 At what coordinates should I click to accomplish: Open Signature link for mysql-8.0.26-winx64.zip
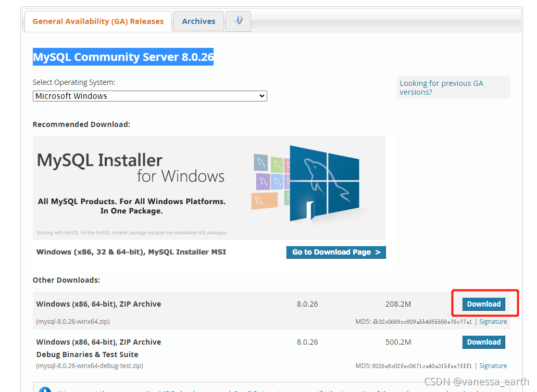coord(493,322)
